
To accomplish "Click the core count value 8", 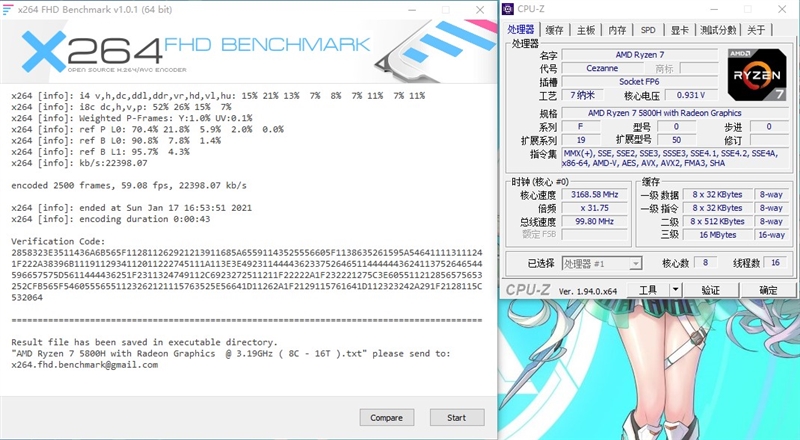I will click(706, 262).
